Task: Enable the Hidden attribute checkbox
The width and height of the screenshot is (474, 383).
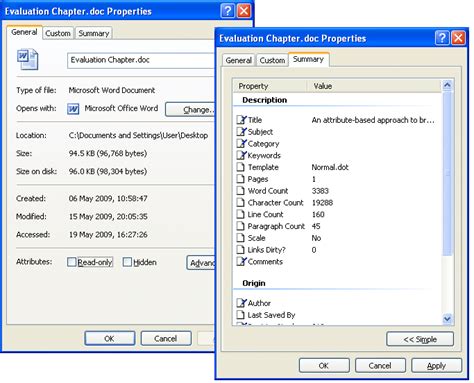Action: tap(127, 262)
